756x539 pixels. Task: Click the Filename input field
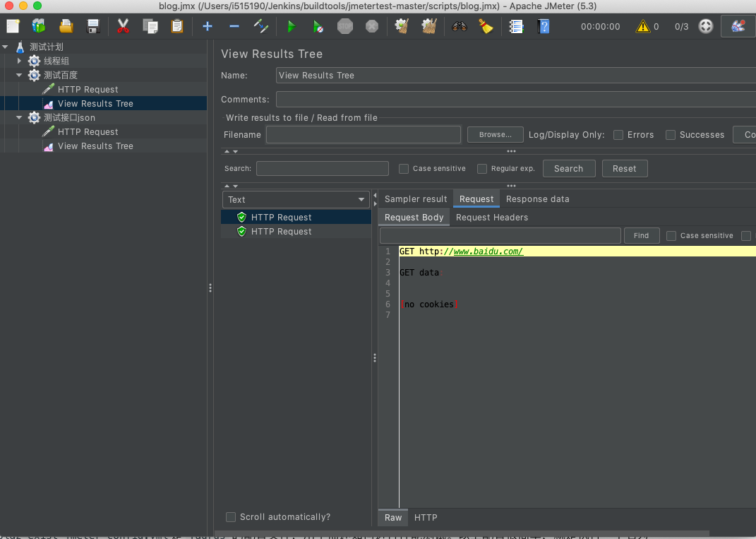click(x=363, y=135)
